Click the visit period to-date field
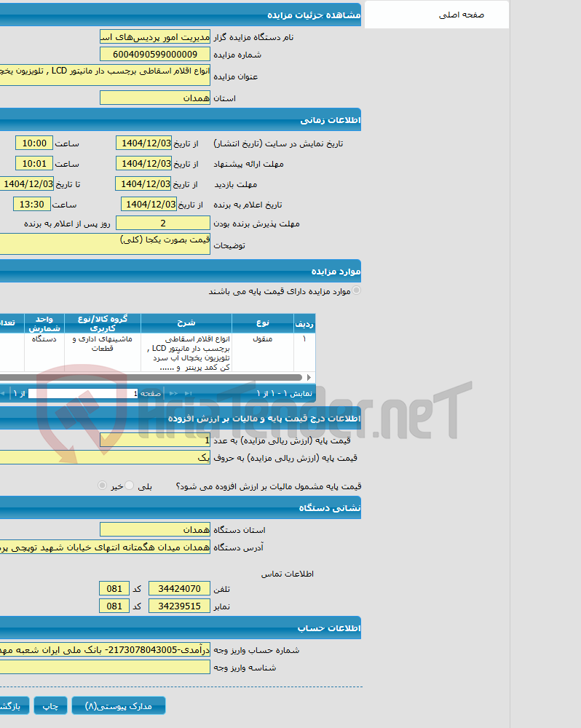The height and width of the screenshot is (728, 581). (26, 184)
